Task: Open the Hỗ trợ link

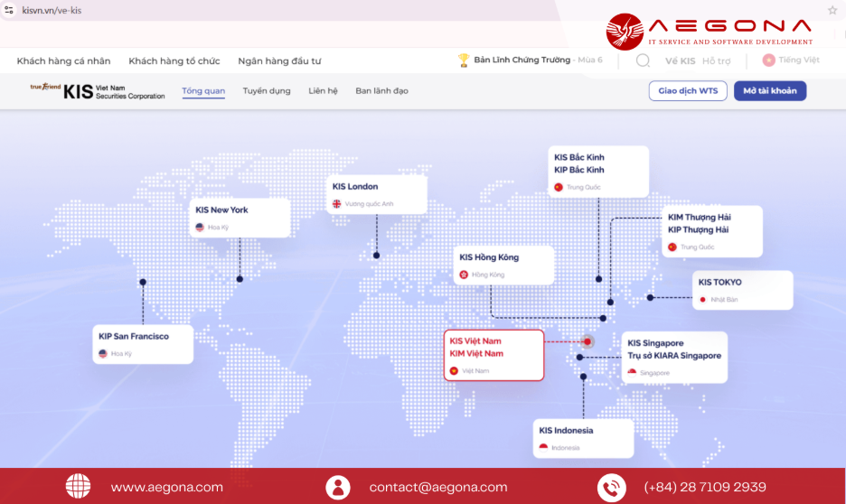Action: tap(717, 61)
